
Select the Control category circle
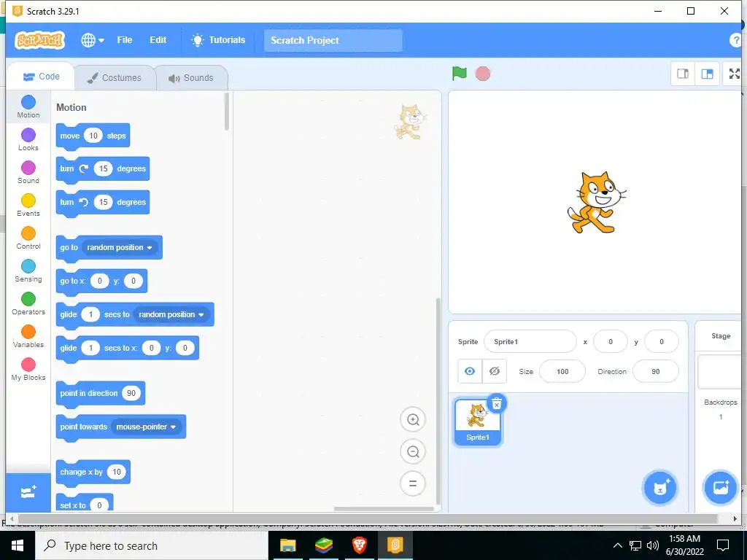[x=28, y=233]
